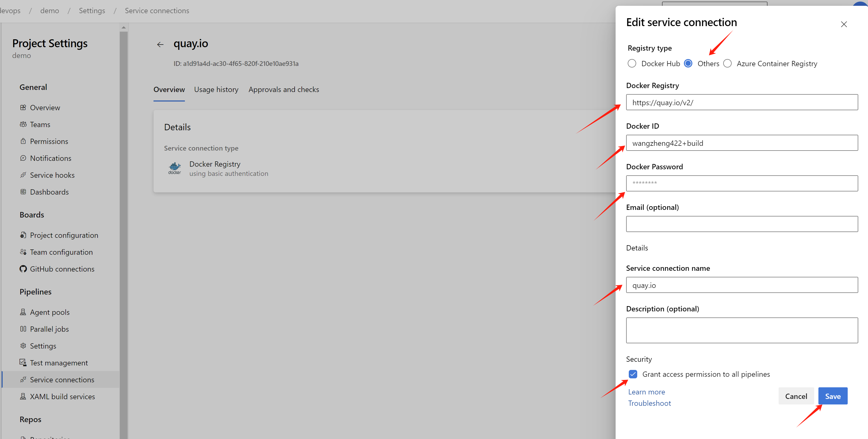Click the Agent pools icon
This screenshot has width=868, height=439.
(x=23, y=312)
